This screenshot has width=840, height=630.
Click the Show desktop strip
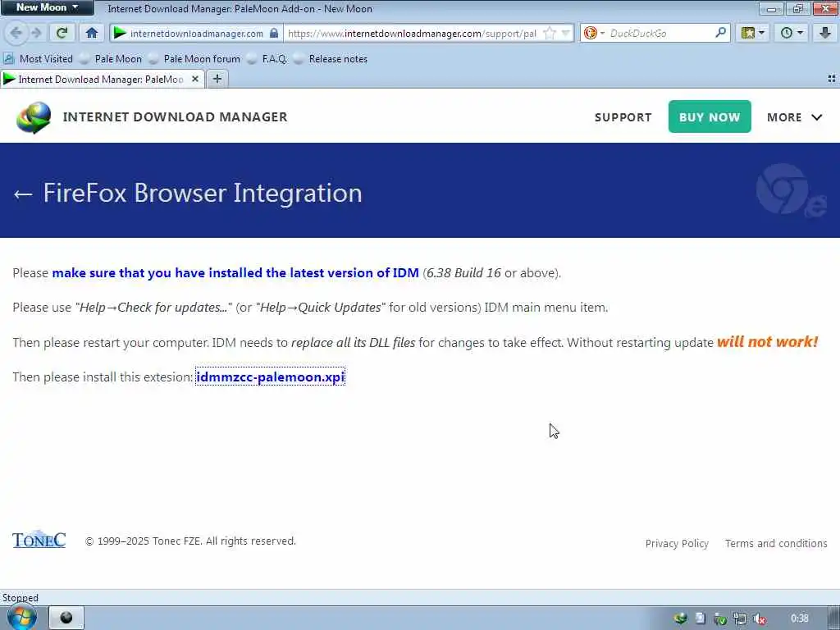[x=834, y=619]
